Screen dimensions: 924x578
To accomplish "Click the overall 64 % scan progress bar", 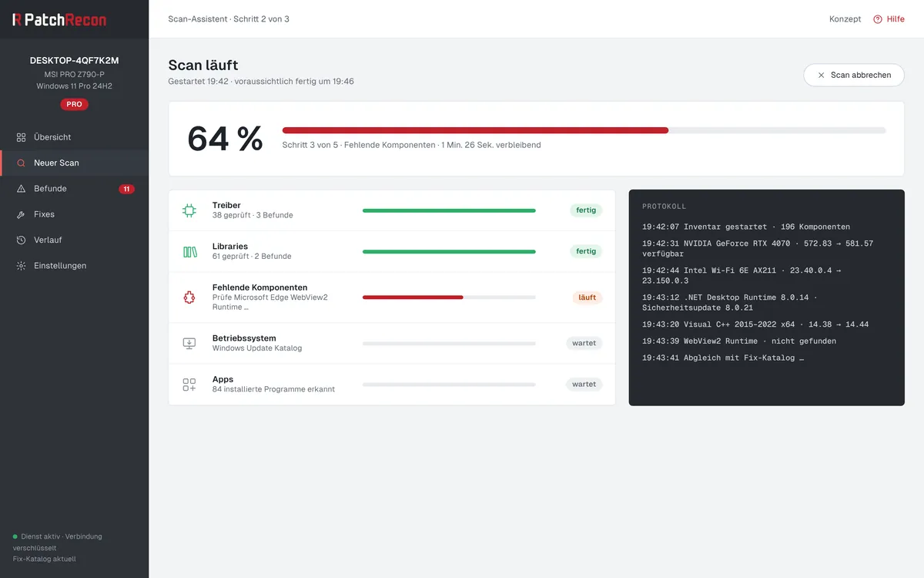I will pos(584,130).
